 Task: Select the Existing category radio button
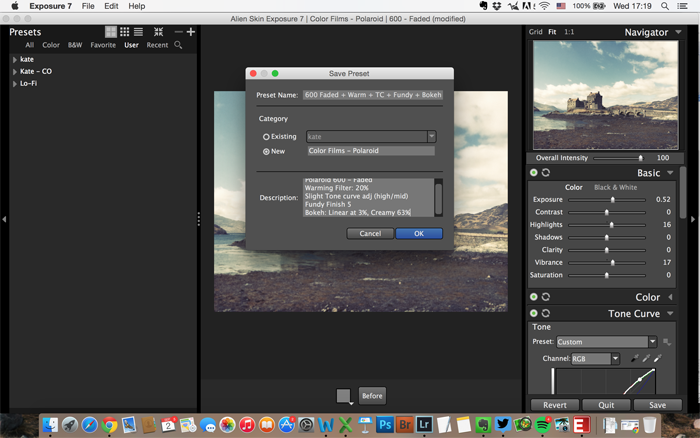pos(266,137)
